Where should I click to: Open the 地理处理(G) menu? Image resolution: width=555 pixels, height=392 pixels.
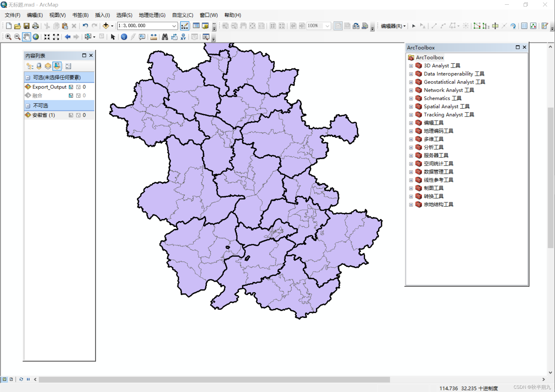click(152, 15)
